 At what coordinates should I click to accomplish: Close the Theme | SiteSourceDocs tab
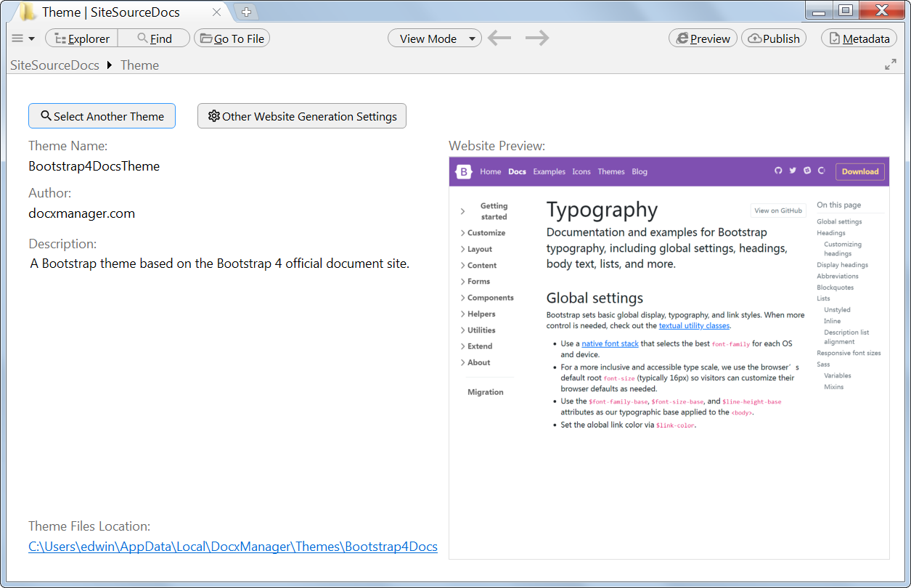coord(216,12)
